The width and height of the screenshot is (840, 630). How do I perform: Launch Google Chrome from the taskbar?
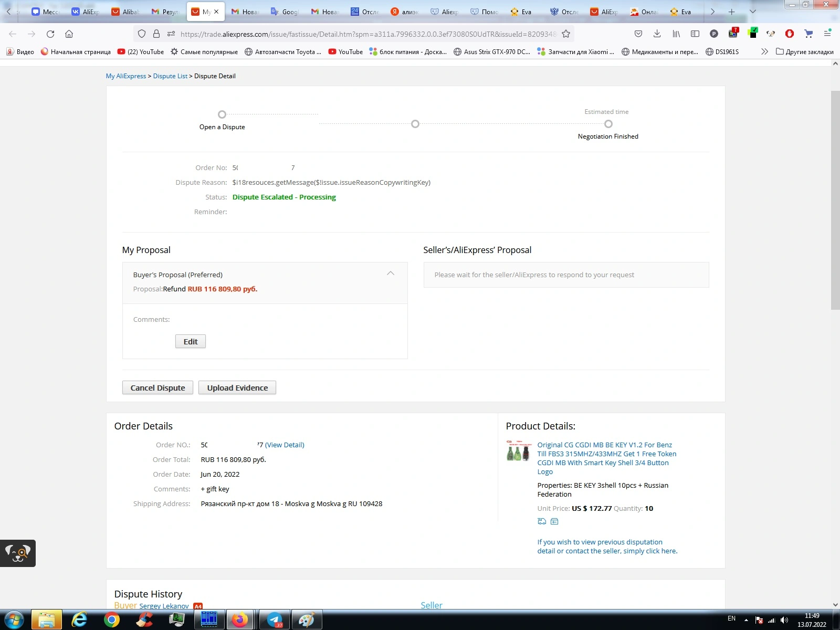(x=111, y=620)
